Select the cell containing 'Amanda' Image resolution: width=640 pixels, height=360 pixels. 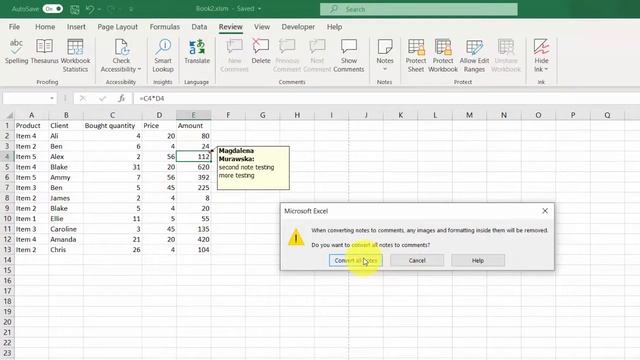[66, 239]
